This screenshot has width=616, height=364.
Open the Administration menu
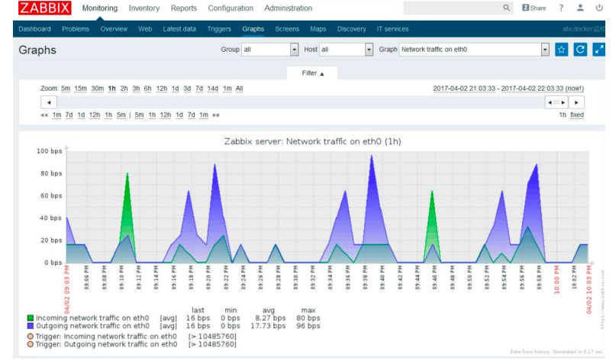pyautogui.click(x=289, y=8)
